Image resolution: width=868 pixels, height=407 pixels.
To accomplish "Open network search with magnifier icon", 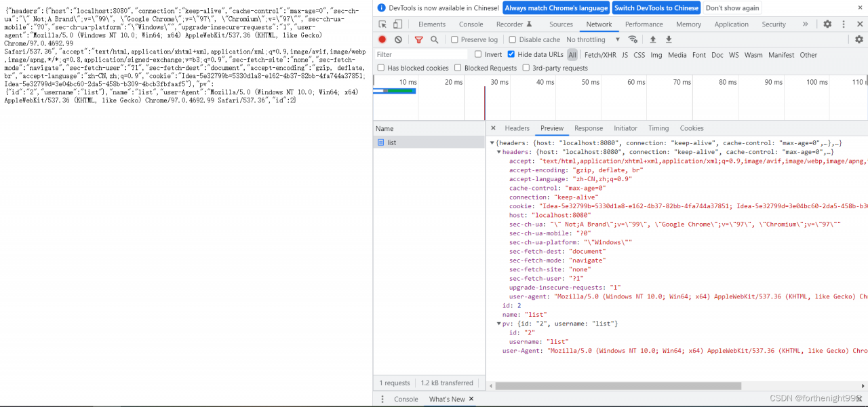I will pos(434,40).
